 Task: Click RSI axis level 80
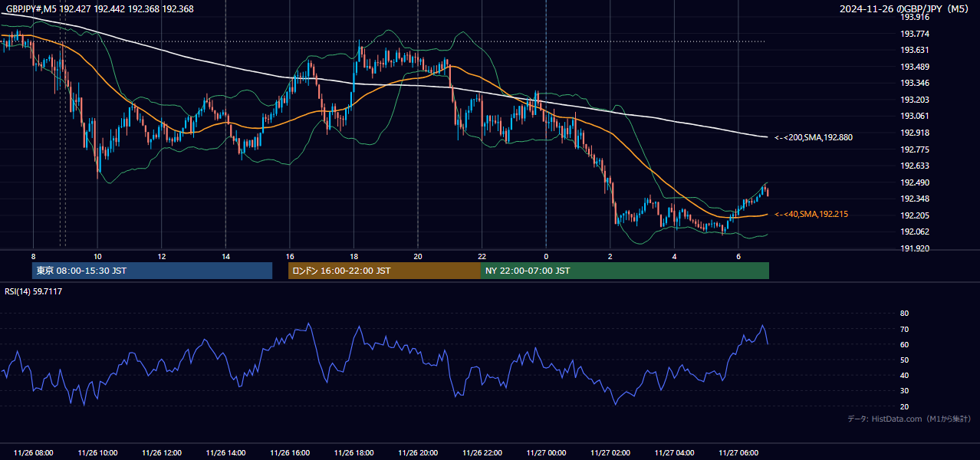(x=904, y=314)
